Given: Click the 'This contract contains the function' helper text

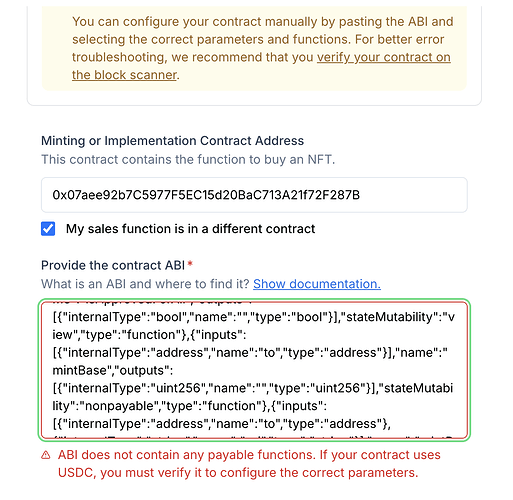Looking at the screenshot, I should (x=188, y=159).
